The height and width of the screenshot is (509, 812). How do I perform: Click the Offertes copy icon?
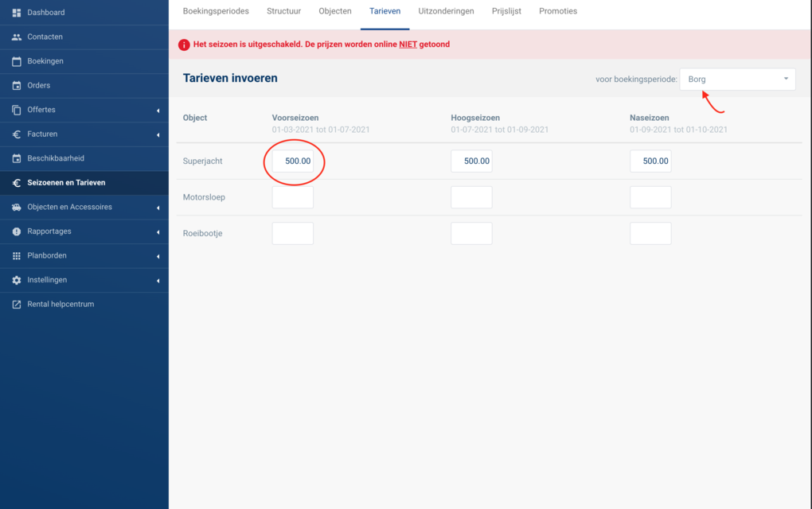click(x=17, y=110)
